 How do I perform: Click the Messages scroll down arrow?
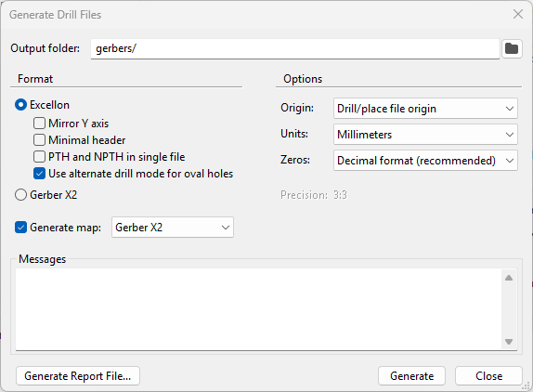pos(509,341)
